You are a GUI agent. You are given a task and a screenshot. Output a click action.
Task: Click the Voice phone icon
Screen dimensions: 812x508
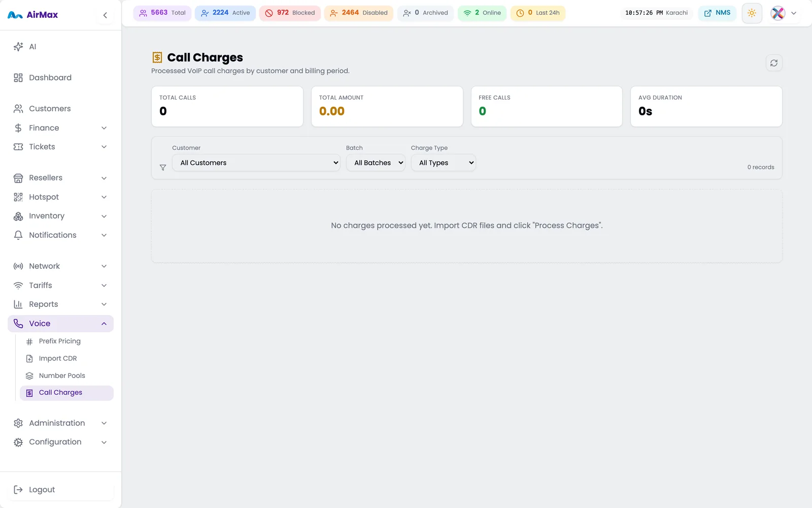[18, 324]
